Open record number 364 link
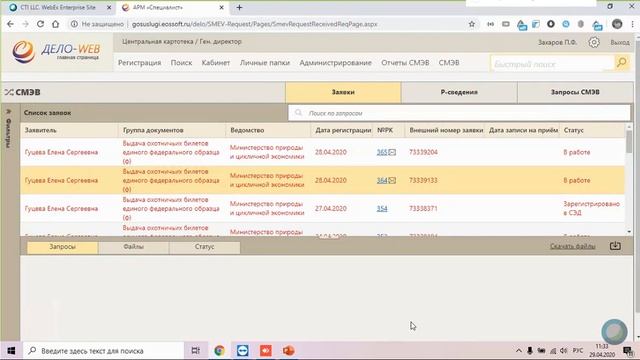This screenshot has width=640, height=360. (382, 180)
